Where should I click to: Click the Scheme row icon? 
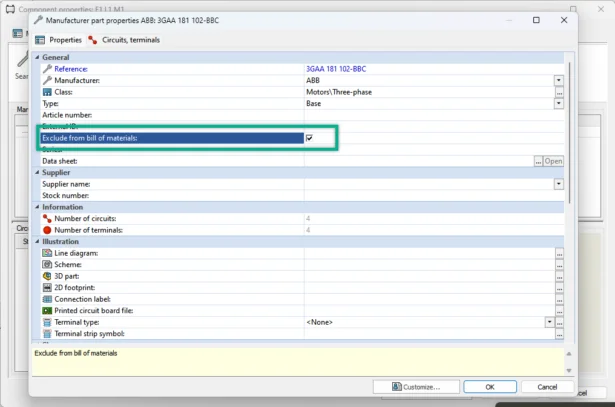point(47,264)
